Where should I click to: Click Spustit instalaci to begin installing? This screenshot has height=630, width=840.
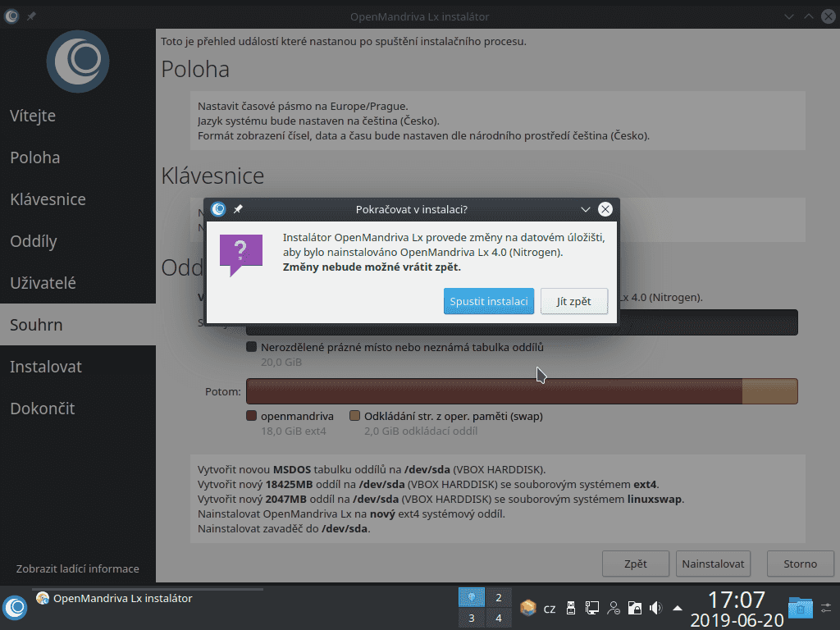tap(488, 301)
